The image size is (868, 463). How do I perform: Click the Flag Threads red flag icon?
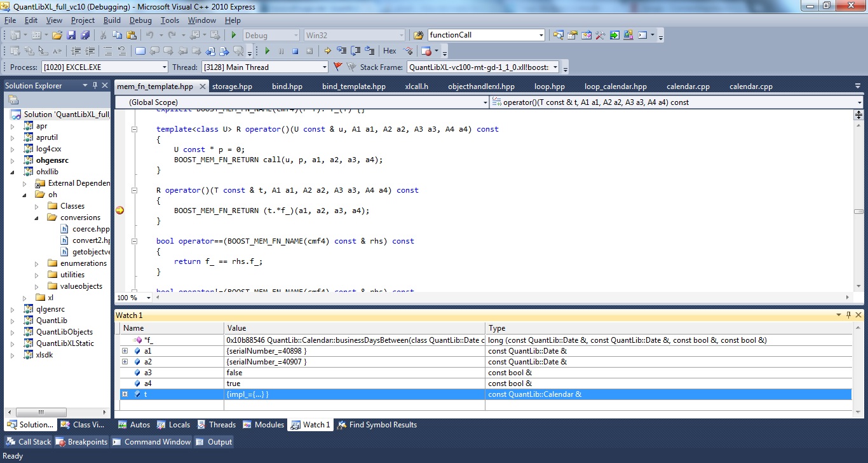pos(337,67)
